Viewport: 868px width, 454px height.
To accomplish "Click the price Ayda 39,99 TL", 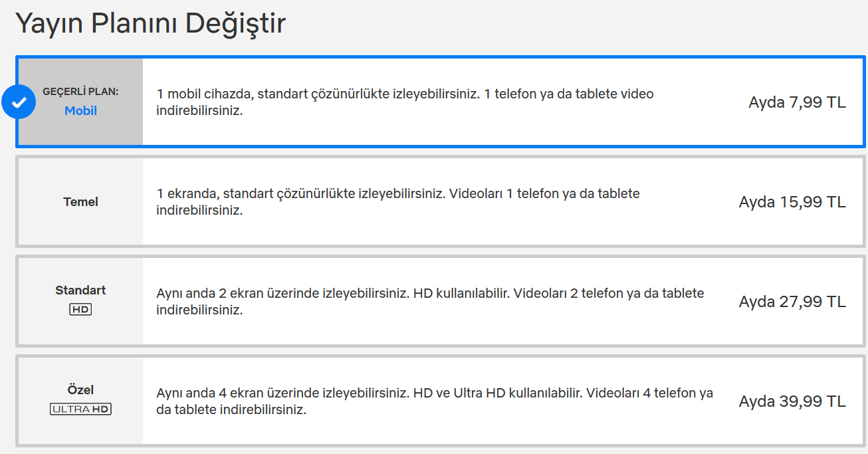I will click(792, 401).
